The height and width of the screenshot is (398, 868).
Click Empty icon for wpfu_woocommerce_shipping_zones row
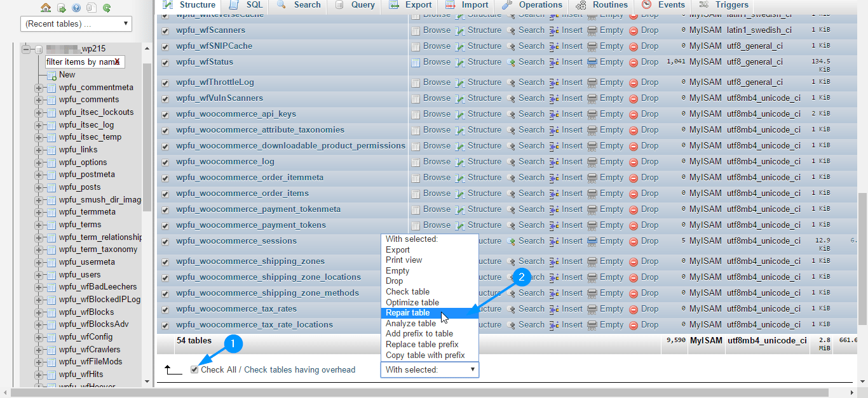(592, 262)
